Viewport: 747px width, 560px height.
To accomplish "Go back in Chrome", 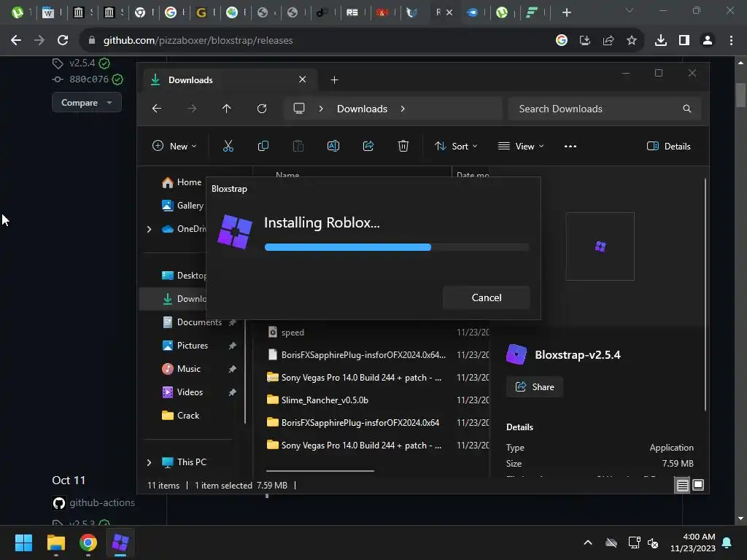I will click(x=16, y=41).
